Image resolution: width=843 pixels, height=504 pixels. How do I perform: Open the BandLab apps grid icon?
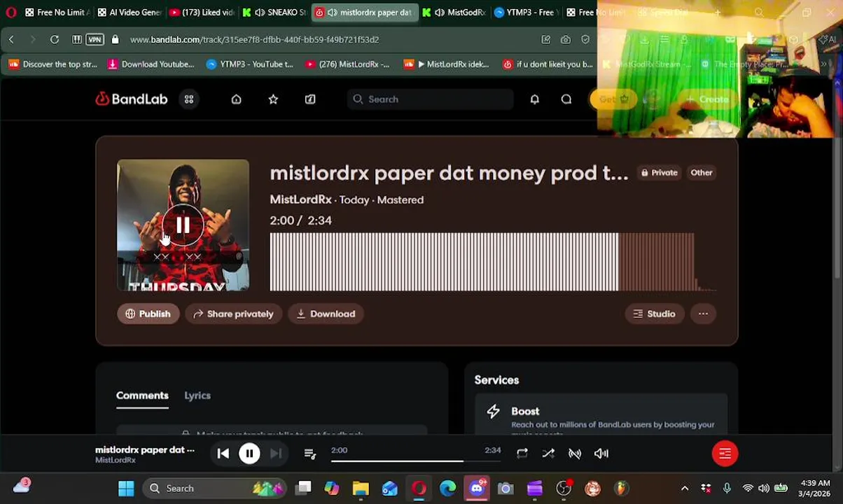(x=189, y=99)
